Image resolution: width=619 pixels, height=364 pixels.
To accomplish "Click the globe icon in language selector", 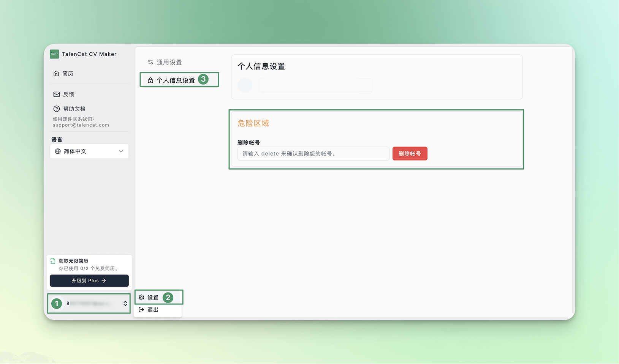I will coord(58,151).
